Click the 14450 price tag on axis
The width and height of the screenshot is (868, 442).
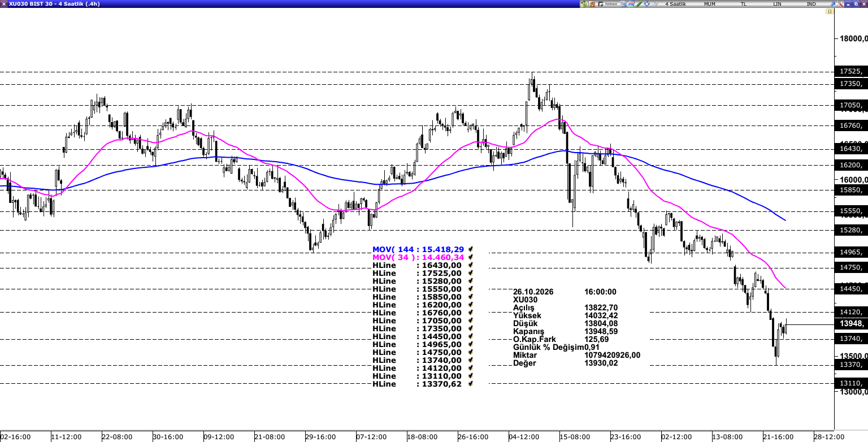pos(851,289)
